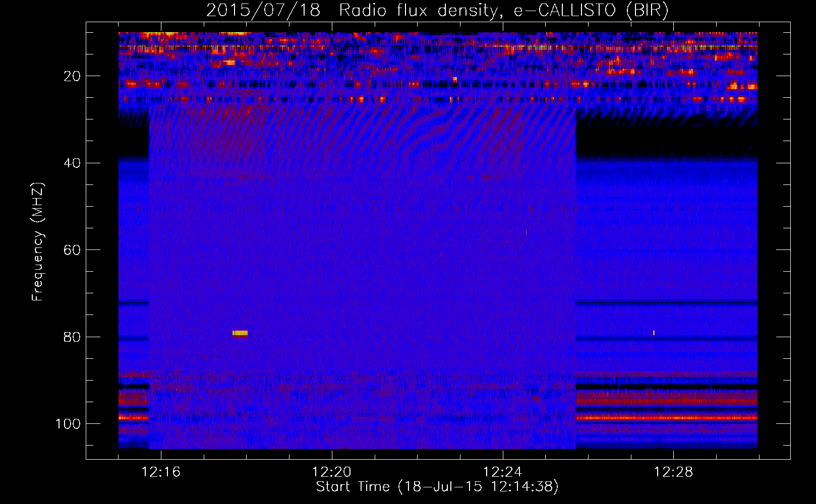816x504 pixels.
Task: Click the 'Frequency (MHZ)' axis label
Action: point(38,242)
